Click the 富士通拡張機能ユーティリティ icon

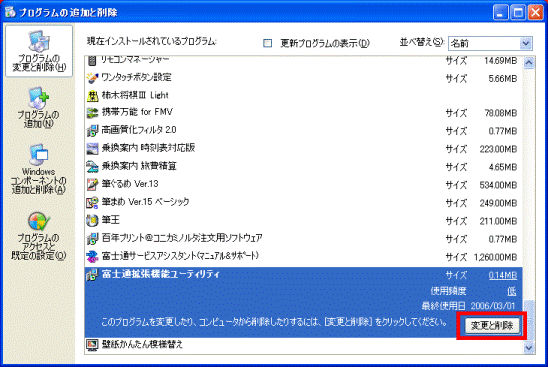(x=92, y=275)
